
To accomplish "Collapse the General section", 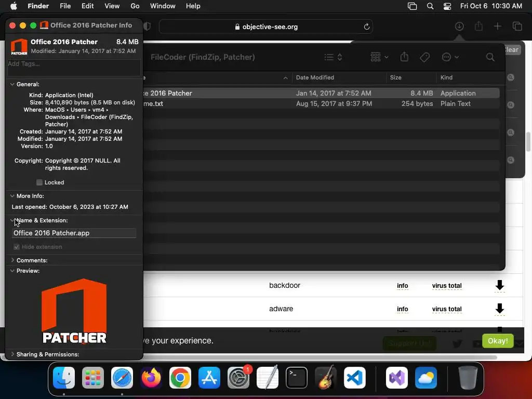I will (12, 84).
